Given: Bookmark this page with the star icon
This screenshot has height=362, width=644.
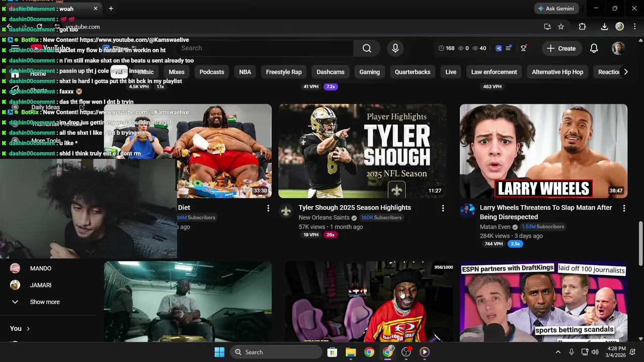Looking at the screenshot, I should click(x=561, y=27).
